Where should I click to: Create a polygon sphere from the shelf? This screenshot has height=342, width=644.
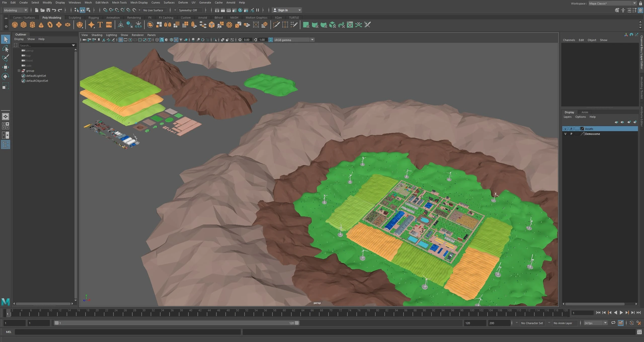coord(15,25)
